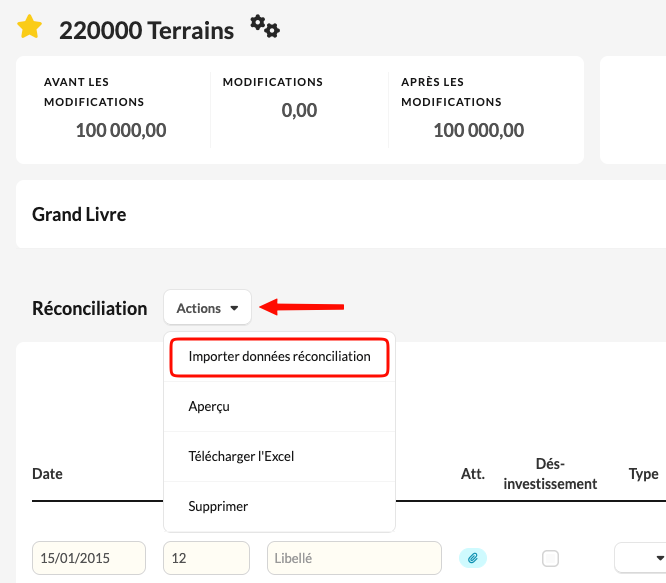This screenshot has width=666, height=583.
Task: Click the Type column header
Action: point(643,474)
